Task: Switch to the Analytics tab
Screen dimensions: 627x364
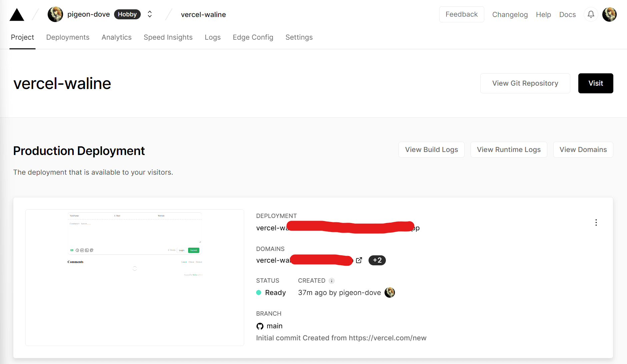Action: point(116,37)
